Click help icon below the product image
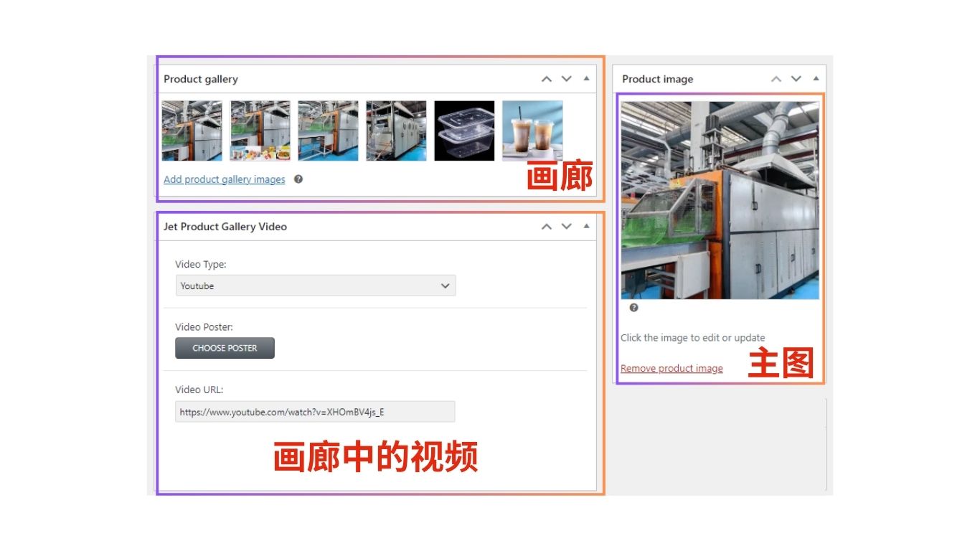This screenshot has width=980, height=551. click(633, 308)
